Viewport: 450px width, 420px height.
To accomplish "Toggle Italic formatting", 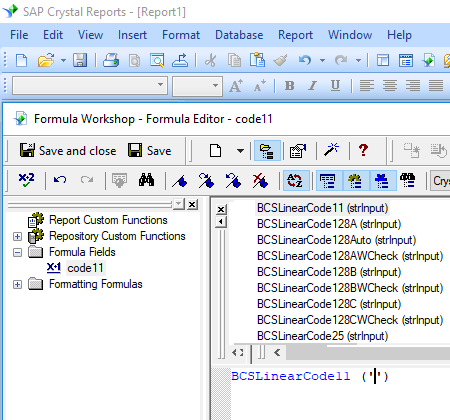I will coord(312,86).
